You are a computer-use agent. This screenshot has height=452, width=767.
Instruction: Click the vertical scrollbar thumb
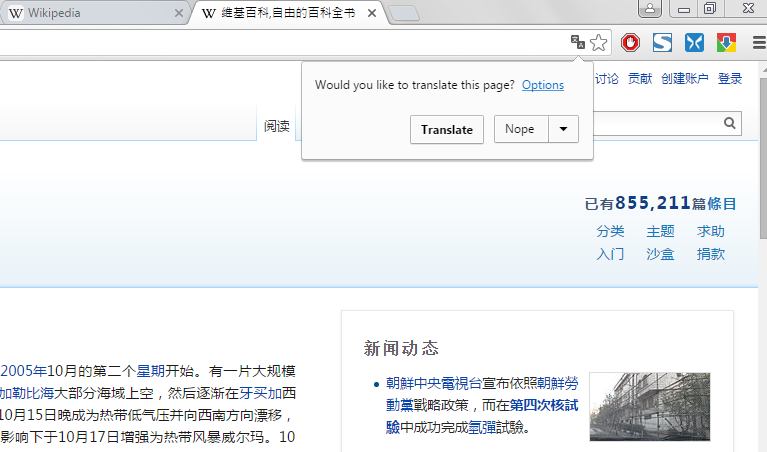(x=764, y=157)
